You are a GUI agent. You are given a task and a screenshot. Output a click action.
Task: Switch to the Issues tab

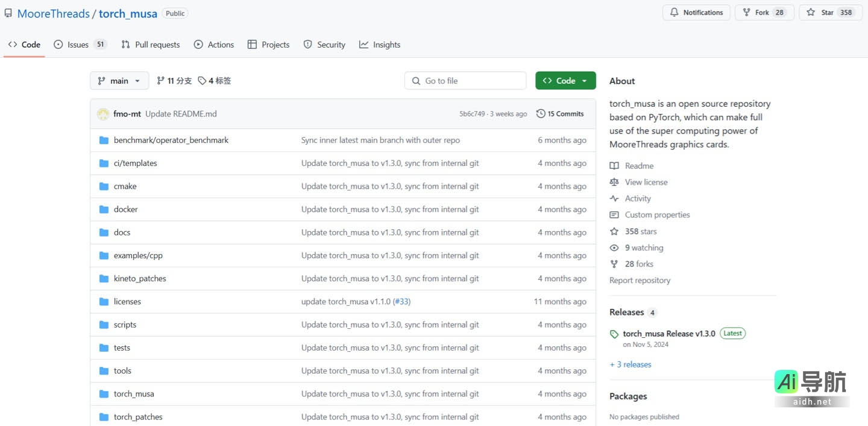(79, 45)
